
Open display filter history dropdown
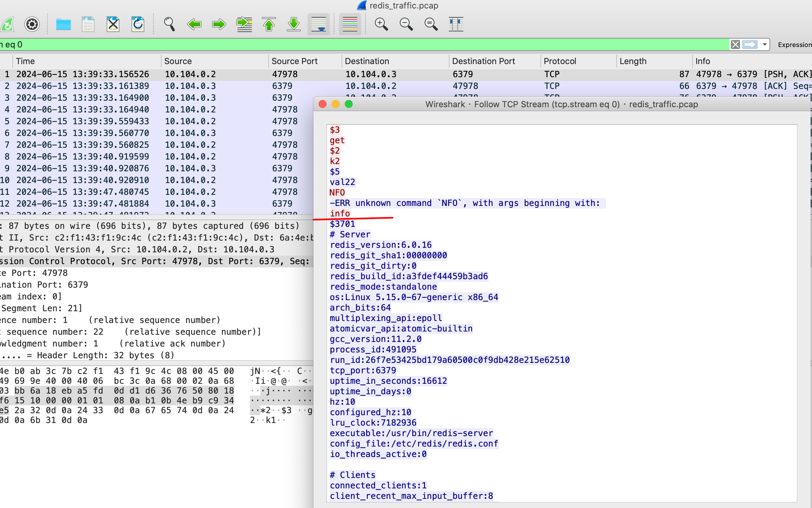pos(765,44)
